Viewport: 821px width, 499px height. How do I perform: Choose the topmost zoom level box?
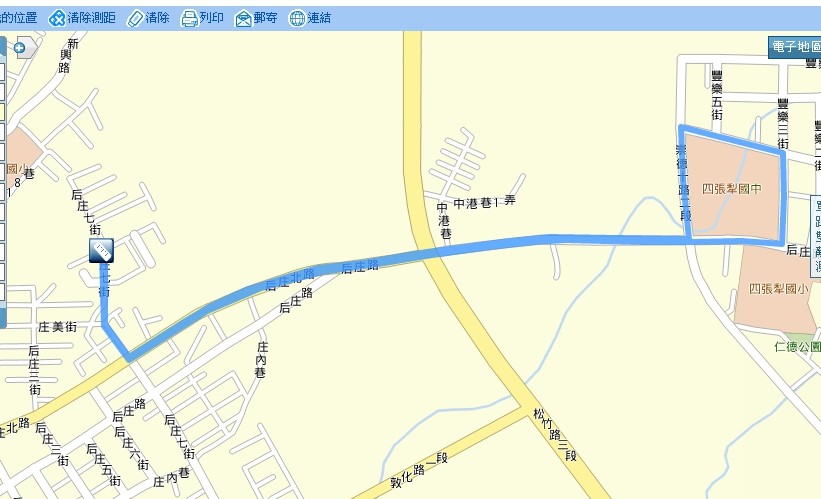(2, 72)
